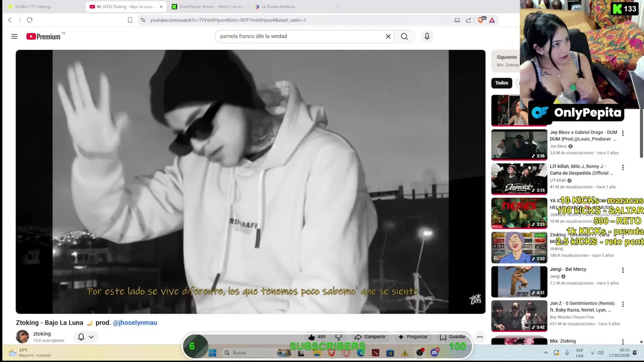Go back with browser back arrow
The image size is (644, 362).
(x=10, y=20)
